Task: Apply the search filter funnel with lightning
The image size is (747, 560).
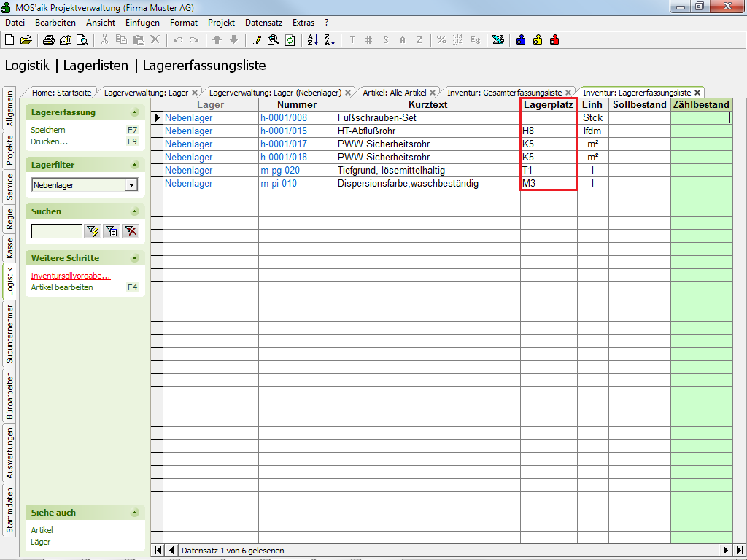Action: coord(93,231)
